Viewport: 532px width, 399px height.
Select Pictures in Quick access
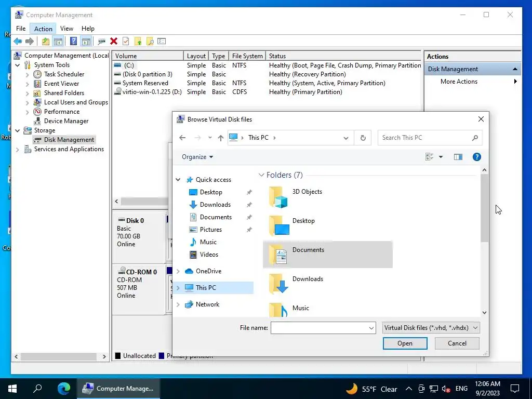point(211,230)
